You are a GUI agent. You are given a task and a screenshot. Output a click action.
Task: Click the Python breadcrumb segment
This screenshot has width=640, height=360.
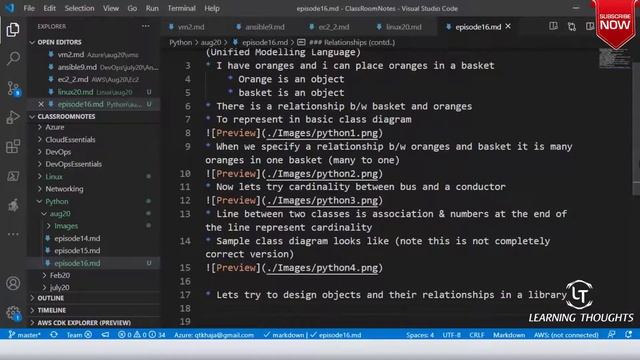(180, 42)
